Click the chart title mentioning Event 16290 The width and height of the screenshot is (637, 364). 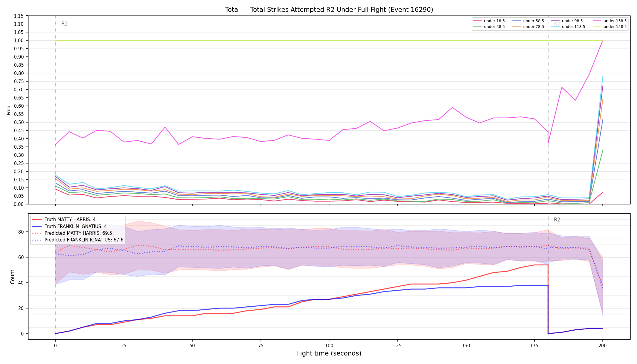[329, 10]
